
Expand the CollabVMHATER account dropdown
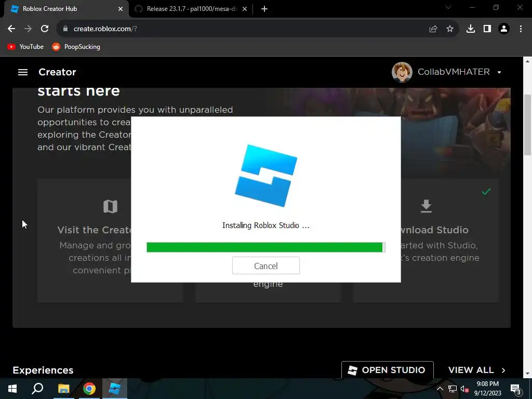pos(499,72)
